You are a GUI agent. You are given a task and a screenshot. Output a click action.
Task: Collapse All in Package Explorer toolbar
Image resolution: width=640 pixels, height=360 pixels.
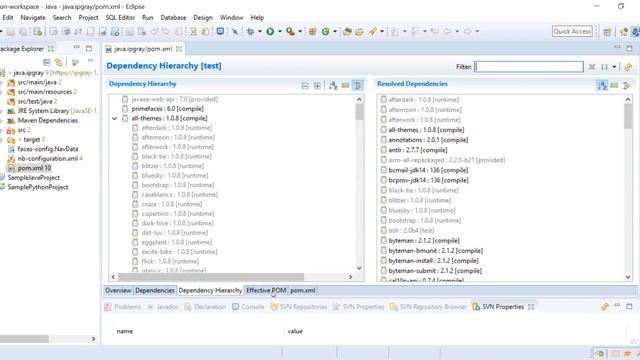47,62
